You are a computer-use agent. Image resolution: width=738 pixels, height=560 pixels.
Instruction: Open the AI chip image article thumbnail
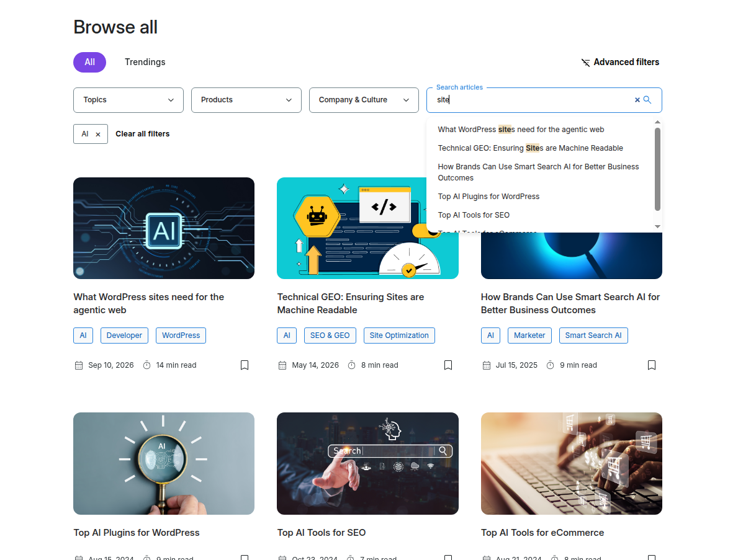pos(164,228)
